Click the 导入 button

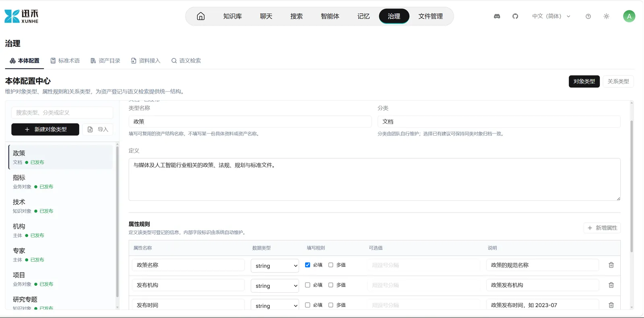point(98,129)
